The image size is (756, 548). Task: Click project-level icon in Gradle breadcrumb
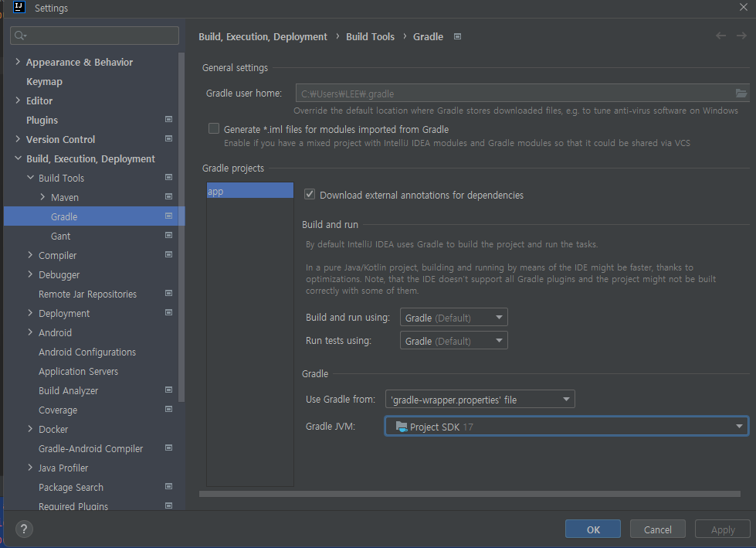pyautogui.click(x=458, y=36)
